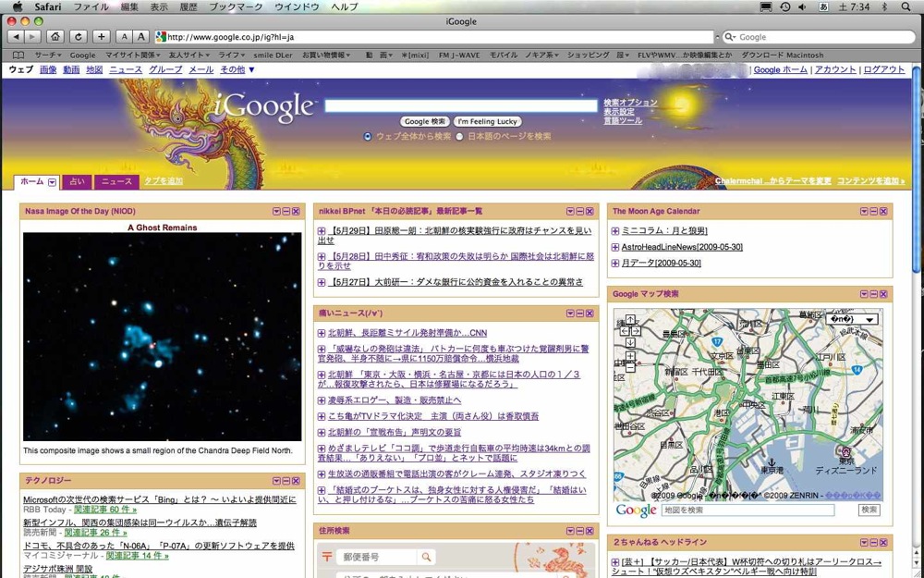Open the 履歴 menu

pyautogui.click(x=188, y=6)
